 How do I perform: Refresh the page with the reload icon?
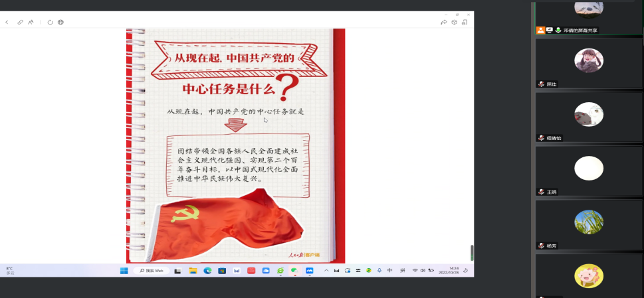pyautogui.click(x=50, y=22)
